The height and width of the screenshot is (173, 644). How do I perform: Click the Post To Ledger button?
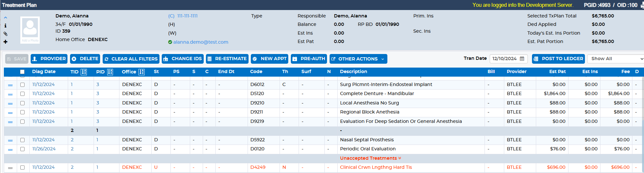click(558, 59)
